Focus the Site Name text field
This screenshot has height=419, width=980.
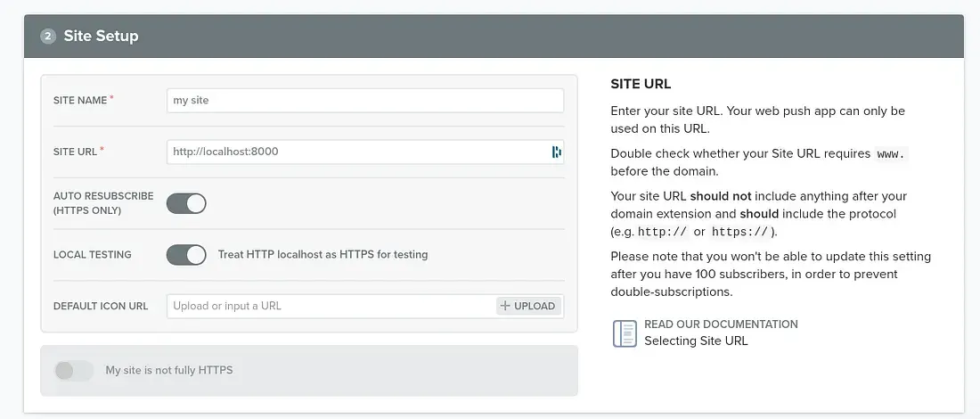click(x=365, y=101)
